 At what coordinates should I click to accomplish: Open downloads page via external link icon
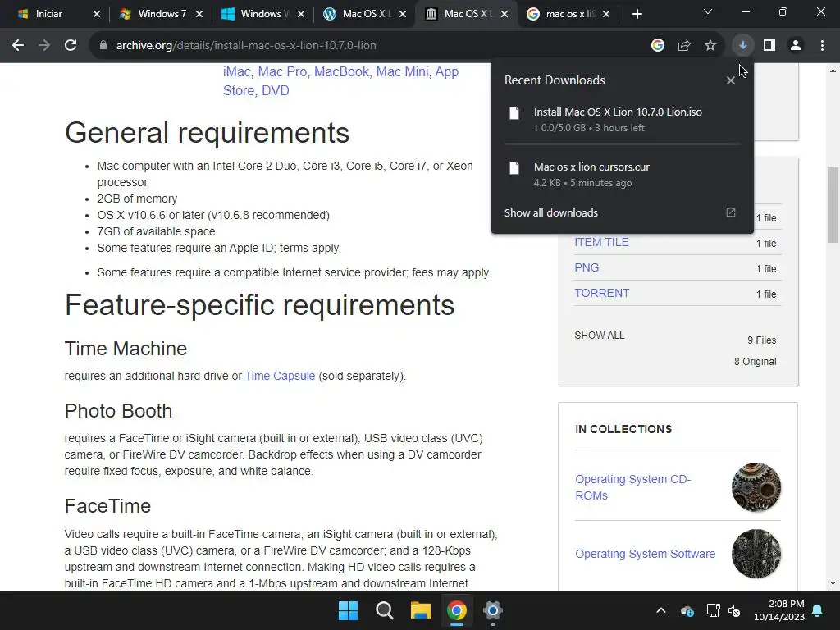(x=731, y=212)
